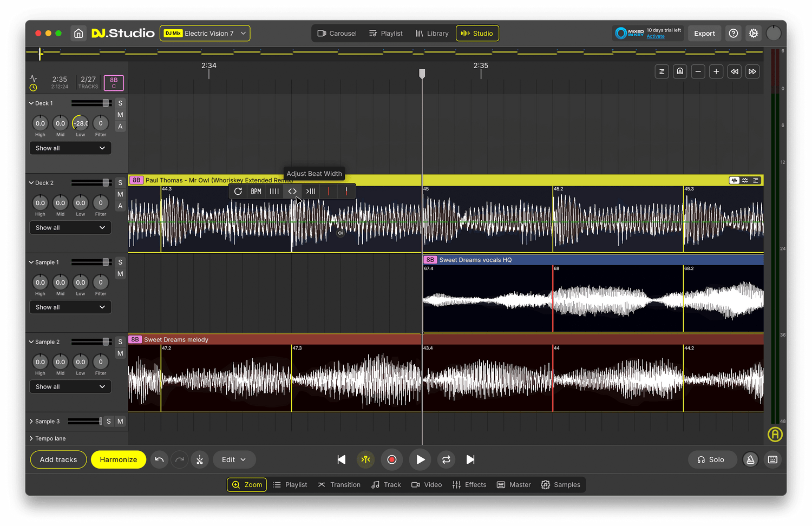
Task: Open Deck 1 Show all dropdown
Action: click(x=70, y=148)
